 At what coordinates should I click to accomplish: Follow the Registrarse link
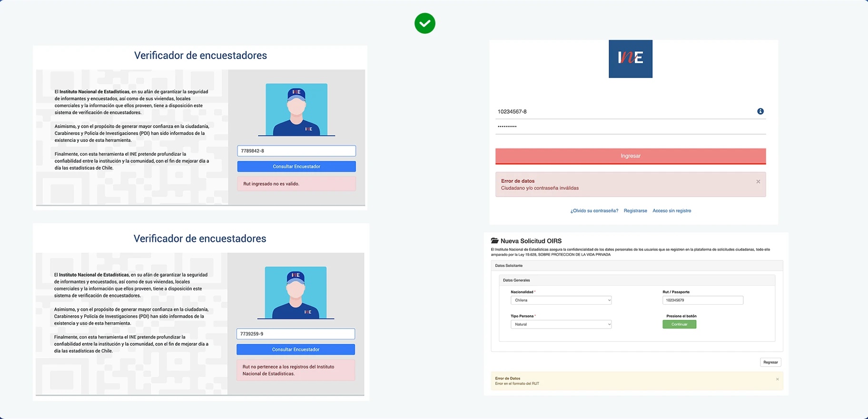click(635, 211)
